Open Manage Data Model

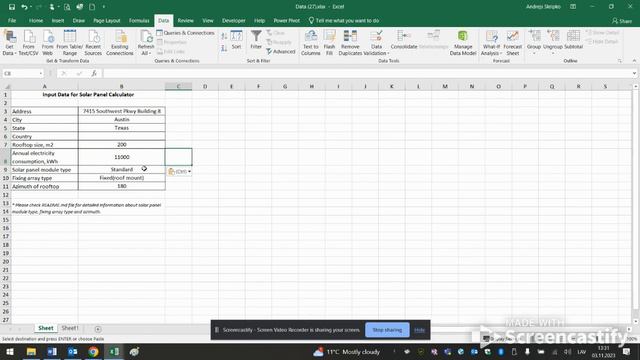click(x=463, y=42)
